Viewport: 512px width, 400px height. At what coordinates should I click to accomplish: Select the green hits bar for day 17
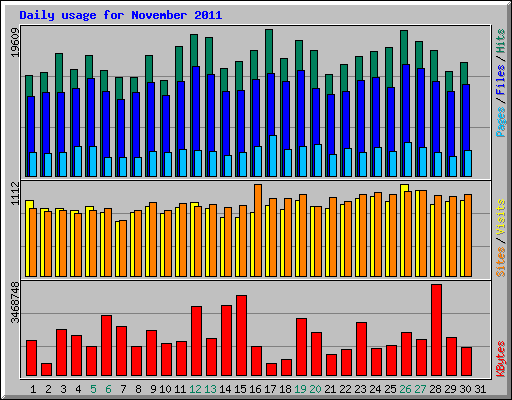point(269,51)
